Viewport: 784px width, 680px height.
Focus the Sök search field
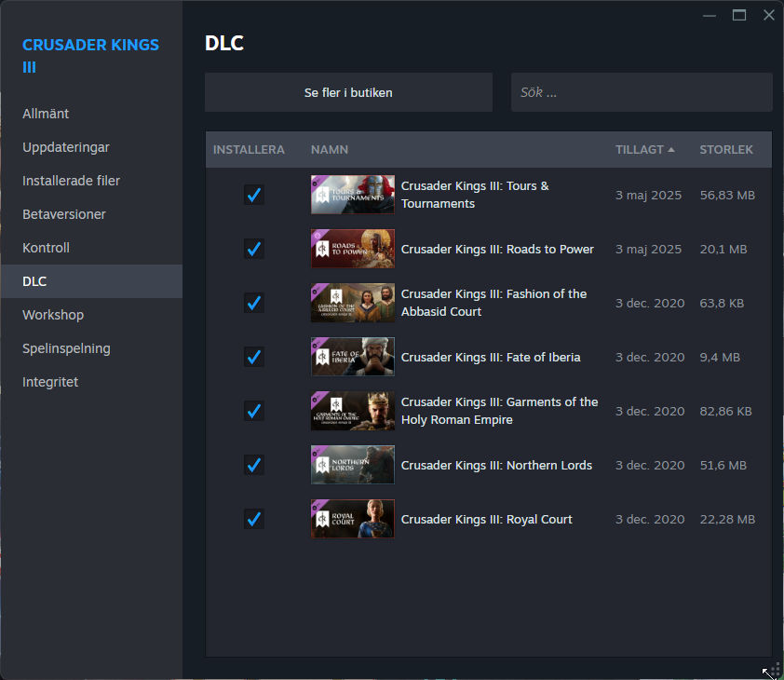click(x=642, y=92)
